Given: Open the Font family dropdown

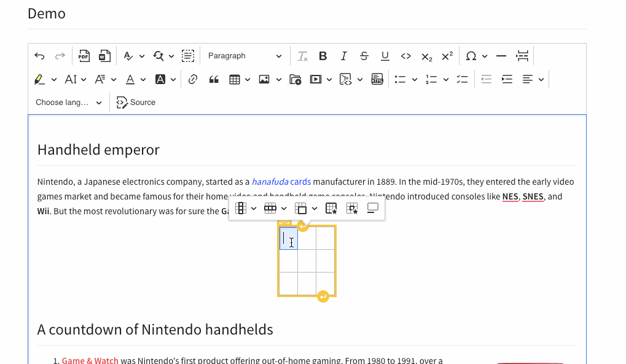Looking at the screenshot, I should pos(106,79).
